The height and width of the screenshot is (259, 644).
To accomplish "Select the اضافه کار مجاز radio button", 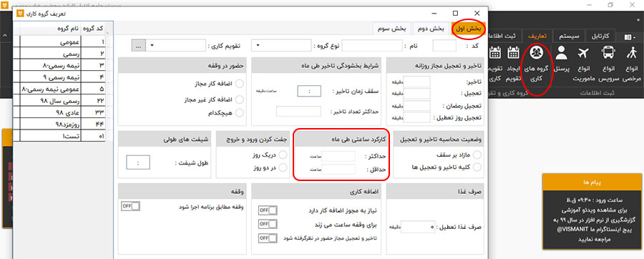I will [239, 84].
